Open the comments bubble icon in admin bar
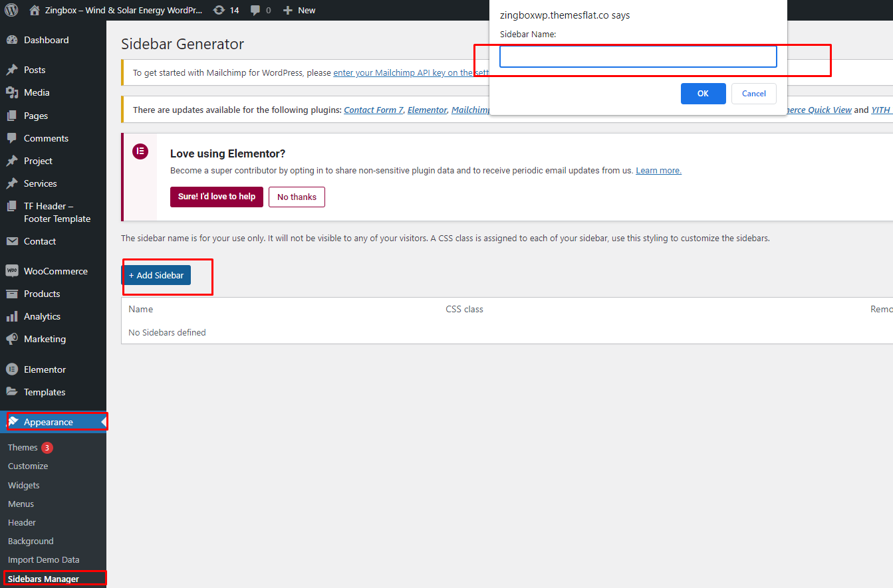Screen dimensions: 893x588 pos(255,10)
